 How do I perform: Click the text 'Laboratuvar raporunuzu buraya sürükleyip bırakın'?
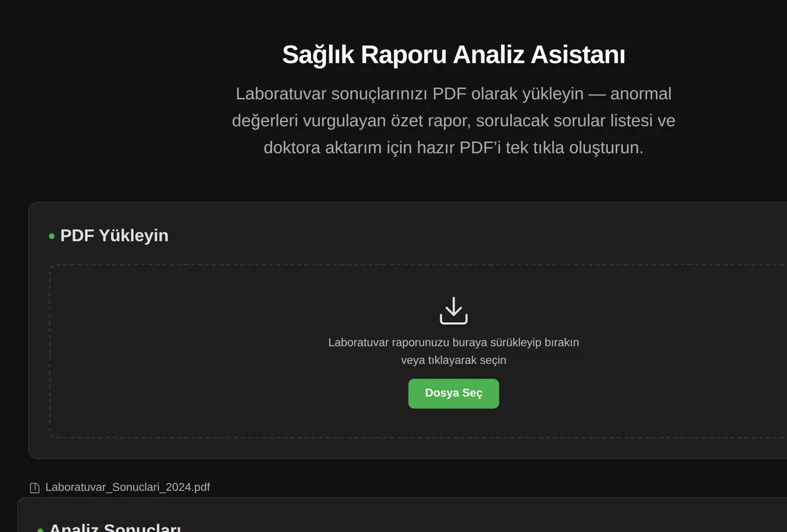453,342
